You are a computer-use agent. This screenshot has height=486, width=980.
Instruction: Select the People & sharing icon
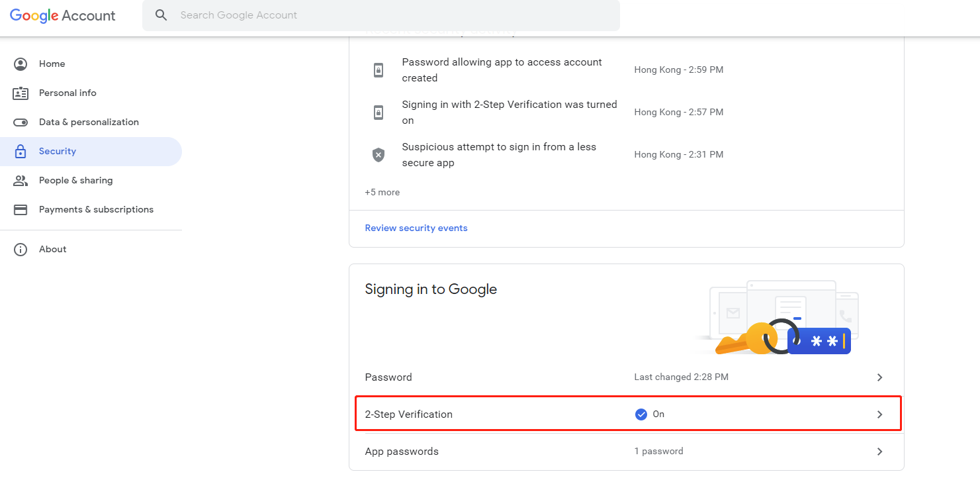[x=21, y=180]
